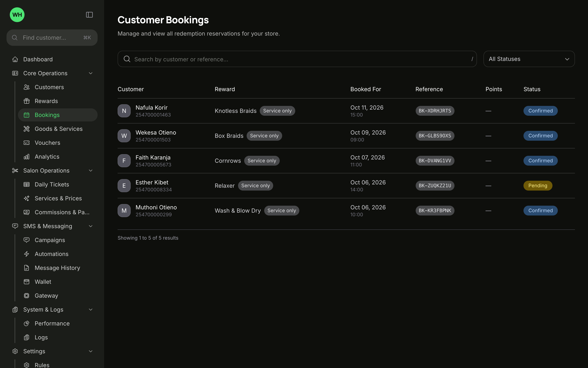
Task: Click reference badge BK-GLBS90XS
Action: (x=435, y=136)
